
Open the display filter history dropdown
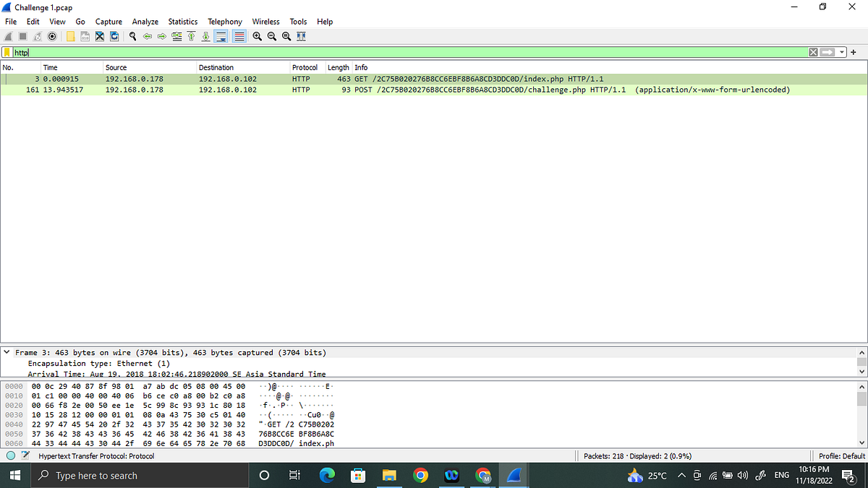(841, 52)
